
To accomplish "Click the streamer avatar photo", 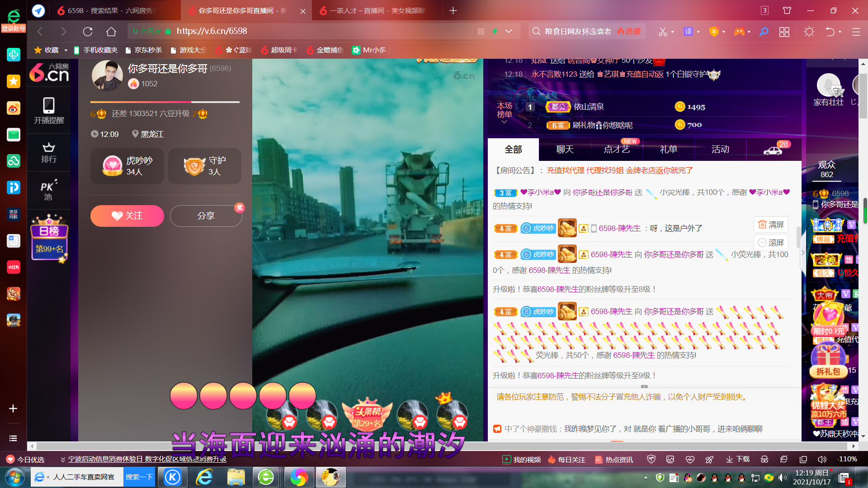I will [x=107, y=75].
